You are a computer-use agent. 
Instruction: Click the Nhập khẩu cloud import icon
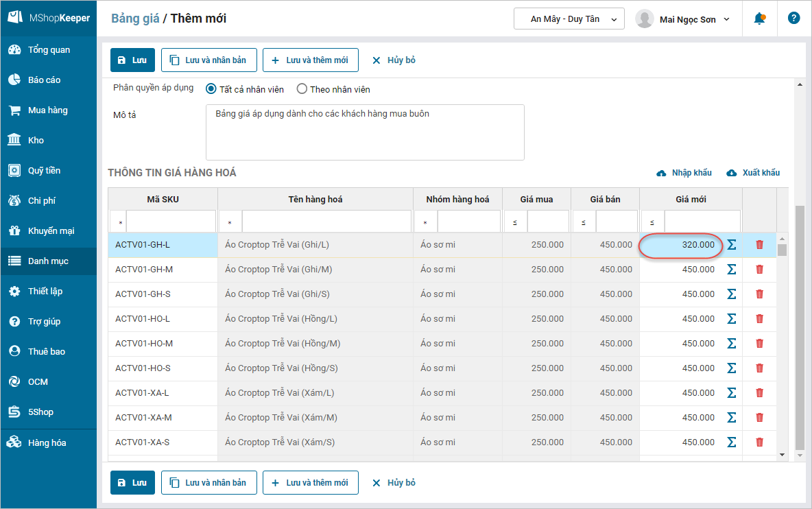(661, 173)
